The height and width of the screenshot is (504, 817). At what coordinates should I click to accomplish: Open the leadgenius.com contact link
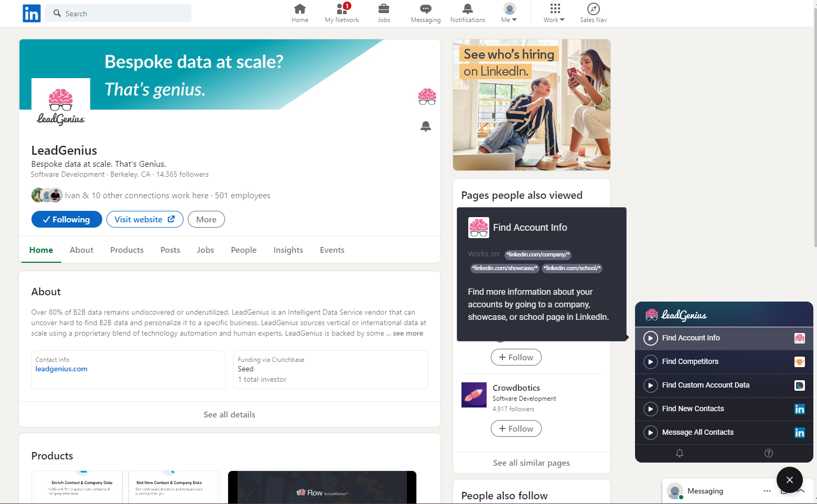(x=61, y=369)
